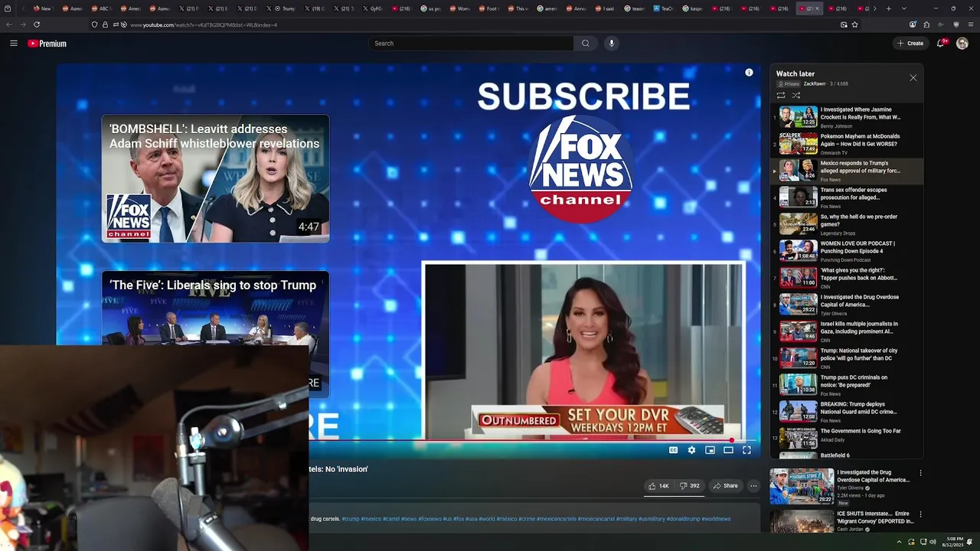Click the site padlock security icon
980x551 pixels.
(106, 24)
